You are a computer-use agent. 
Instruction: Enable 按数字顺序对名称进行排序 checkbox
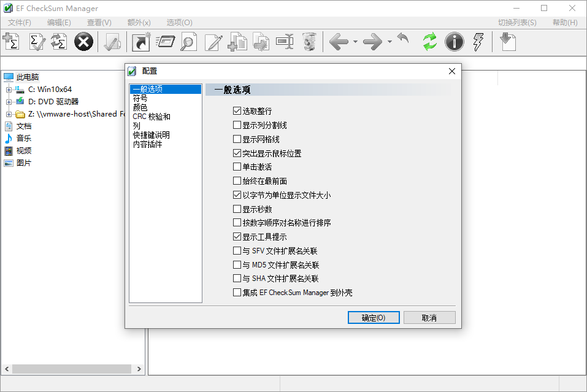[x=237, y=223]
